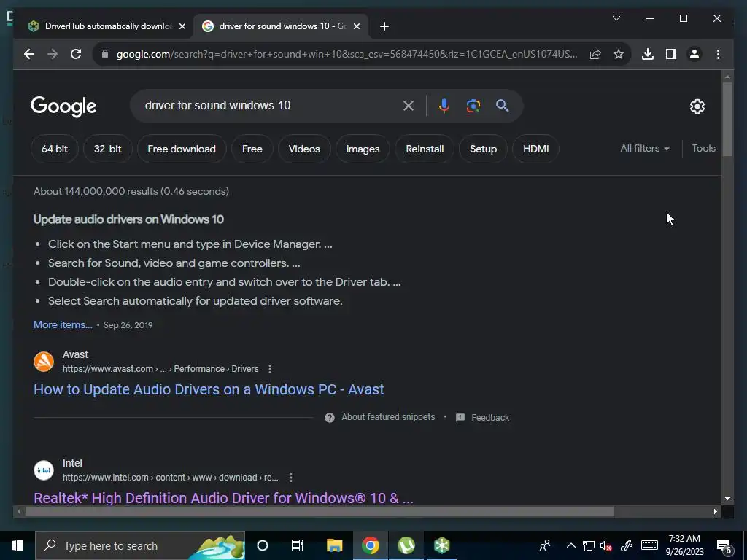Switch to Images results

363,149
